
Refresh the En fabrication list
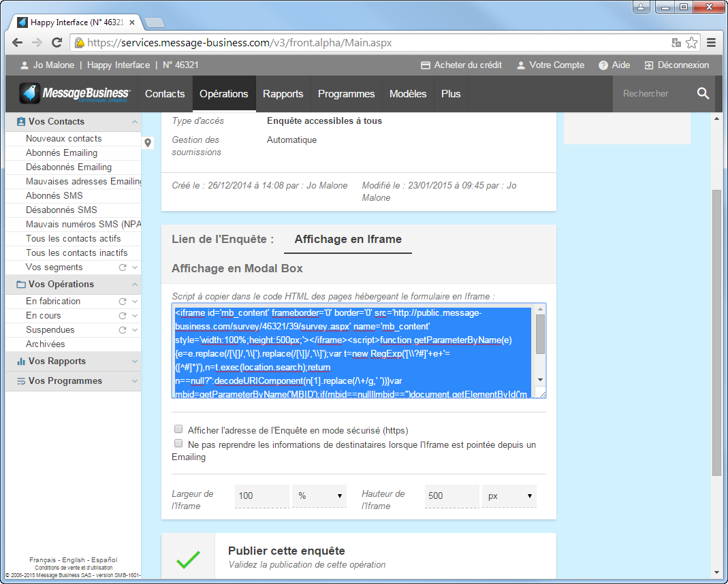[x=123, y=301]
